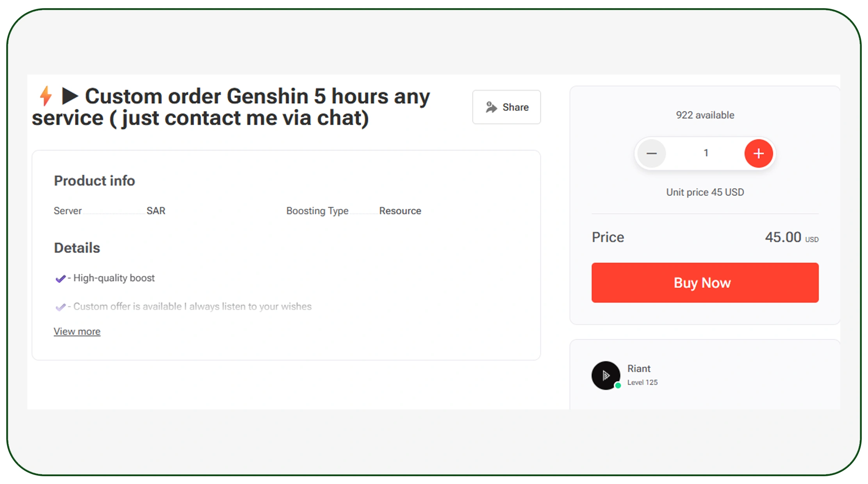868x484 pixels.
Task: Click the 922 available stock text
Action: pos(705,115)
